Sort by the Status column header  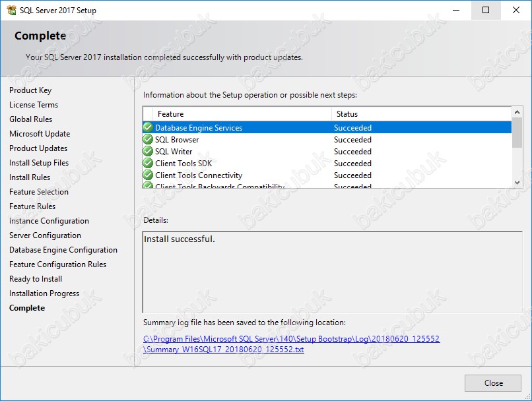point(422,114)
